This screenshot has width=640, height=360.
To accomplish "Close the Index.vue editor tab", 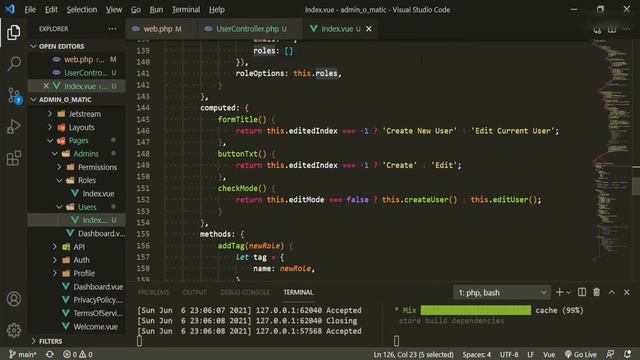I will pos(369,29).
